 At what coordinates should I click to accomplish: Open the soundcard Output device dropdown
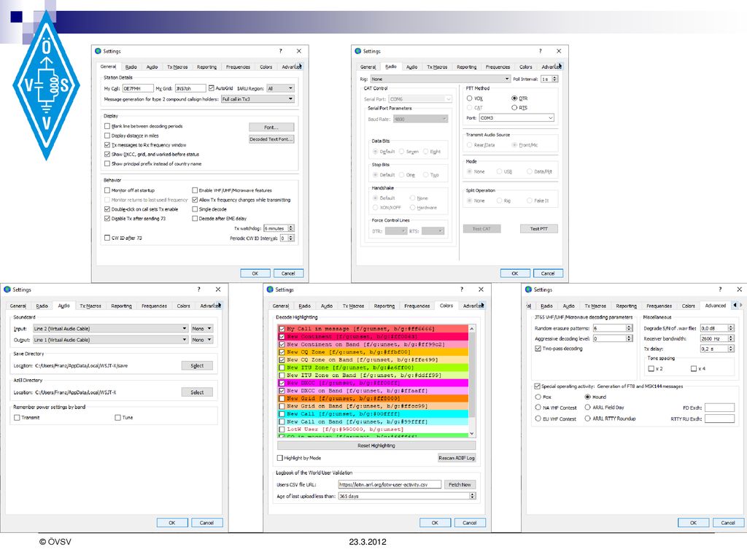coord(111,340)
